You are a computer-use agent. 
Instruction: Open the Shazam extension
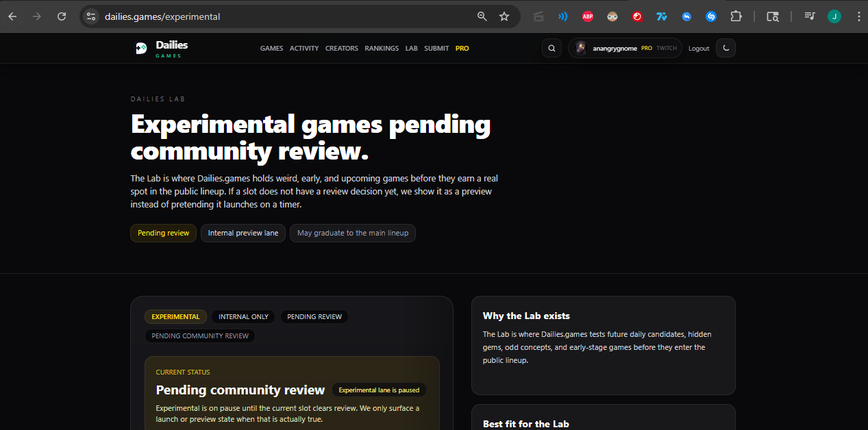click(711, 16)
